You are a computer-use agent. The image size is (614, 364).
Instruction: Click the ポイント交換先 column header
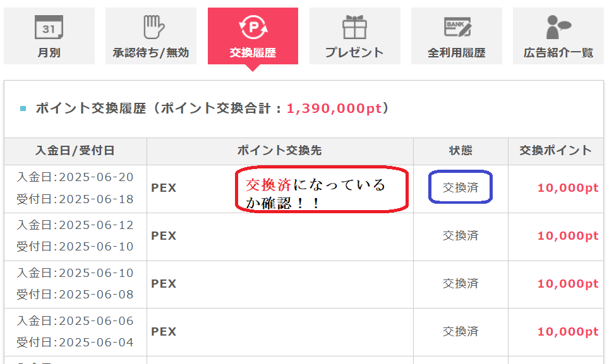(280, 151)
